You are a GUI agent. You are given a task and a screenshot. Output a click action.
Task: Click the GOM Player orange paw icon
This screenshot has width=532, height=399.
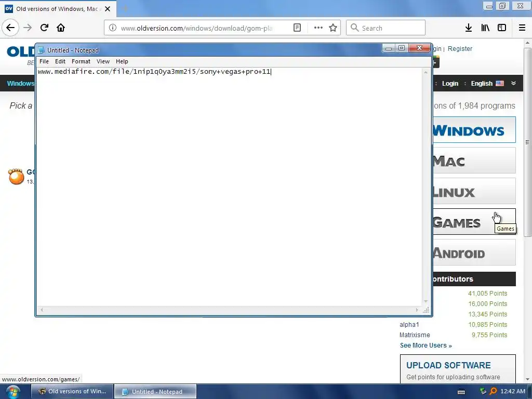(16, 177)
